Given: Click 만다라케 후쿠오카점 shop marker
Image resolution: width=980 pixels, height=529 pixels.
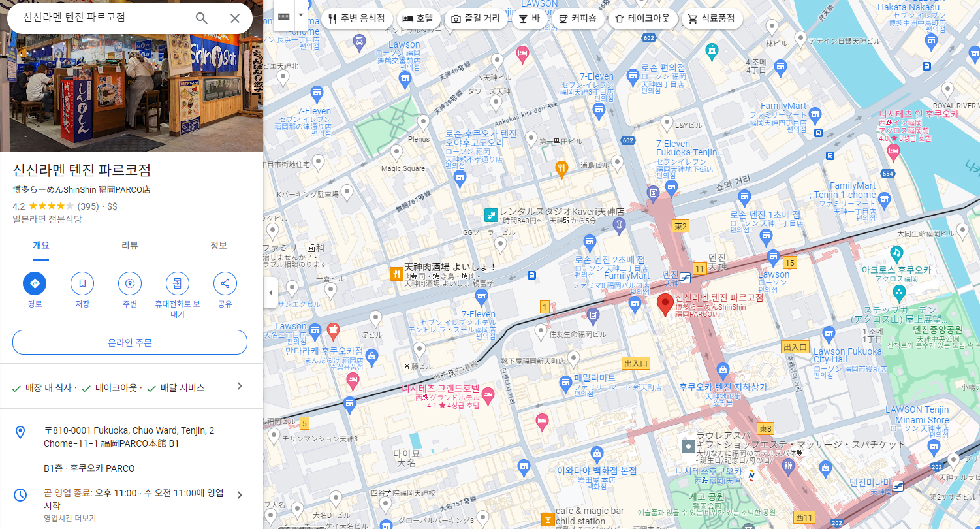Looking at the screenshot, I should [371, 356].
